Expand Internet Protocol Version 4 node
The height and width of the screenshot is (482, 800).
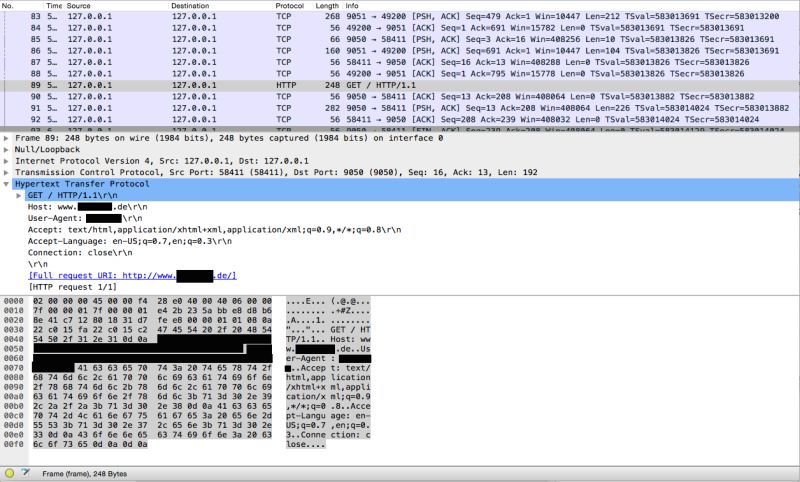pos(6,161)
